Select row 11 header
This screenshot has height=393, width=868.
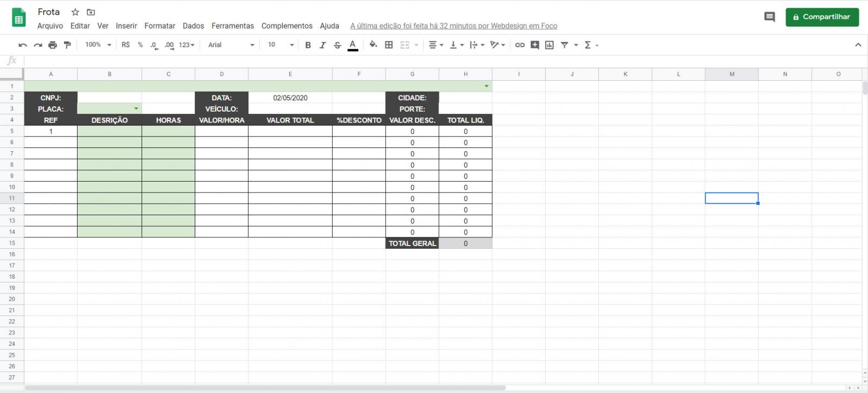point(12,198)
